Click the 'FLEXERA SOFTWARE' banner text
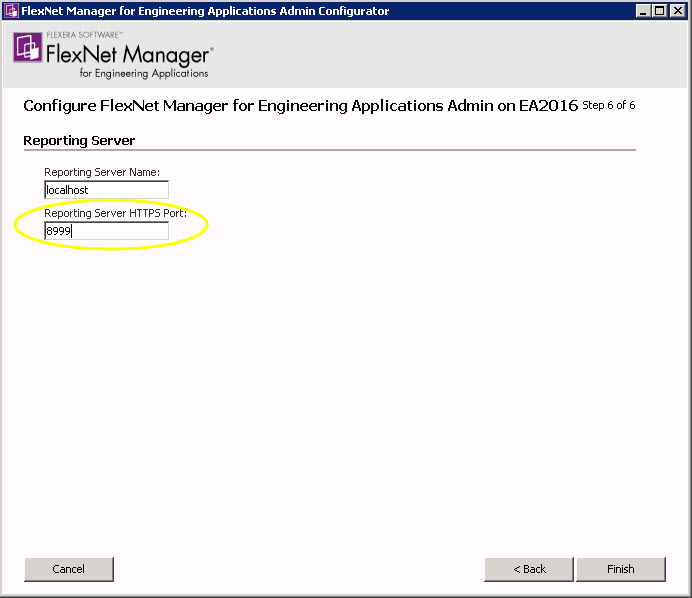This screenshot has height=598, width=692. 84,35
